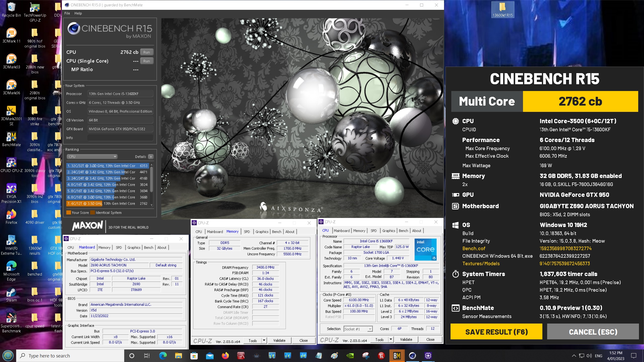Viewport: 644px width, 362px height.
Task: Launch the Intel Extreme Tuning Utility desktop icon
Action: [x=11, y=245]
